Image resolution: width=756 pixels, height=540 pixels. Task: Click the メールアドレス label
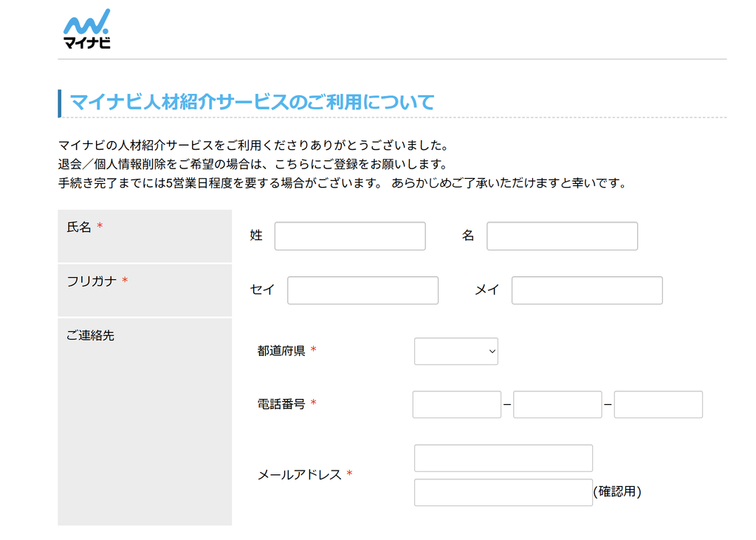300,475
